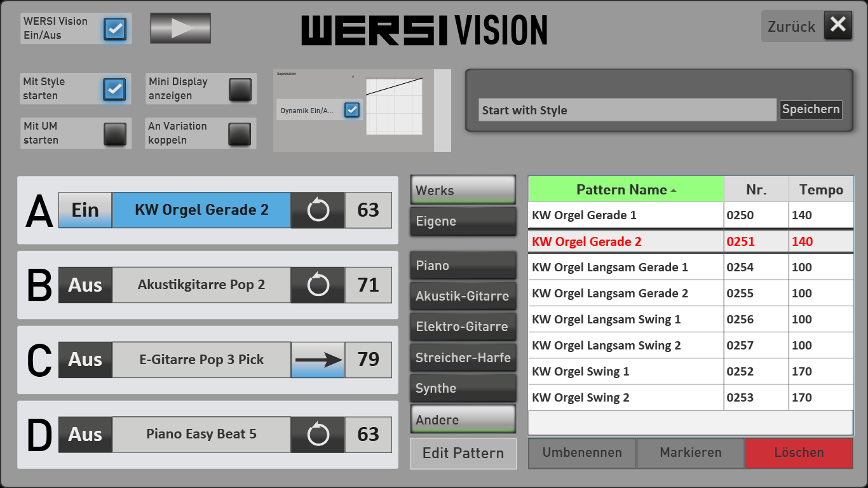Click the Edit Pattern button
868x488 pixels.
pyautogui.click(x=463, y=453)
